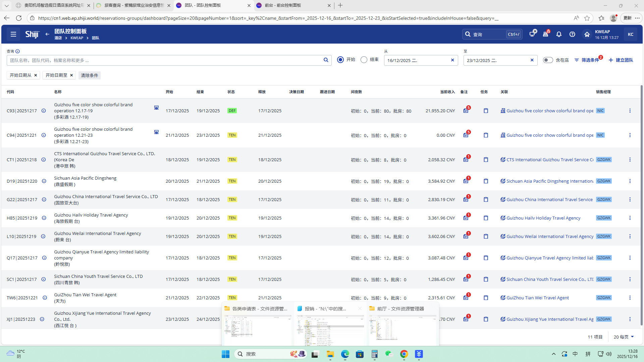The width and height of the screenshot is (644, 362).
Task: Open three-dot menu for G22|20251217 row
Action: coord(630,200)
